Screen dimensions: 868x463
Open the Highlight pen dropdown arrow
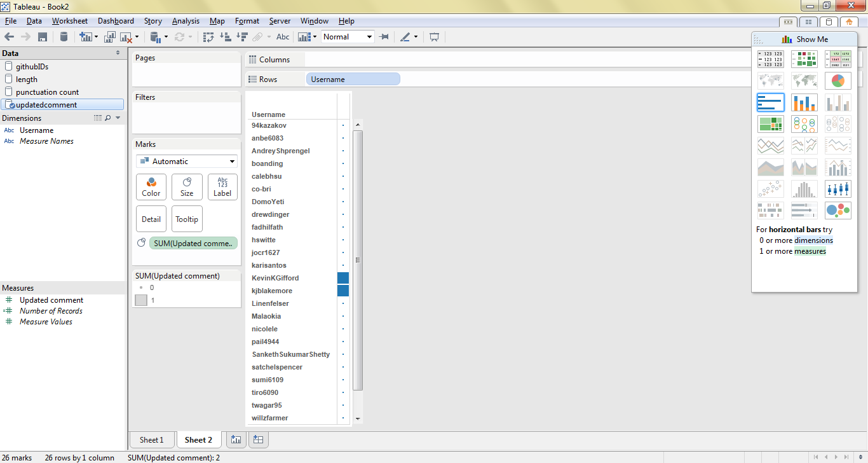(x=416, y=37)
